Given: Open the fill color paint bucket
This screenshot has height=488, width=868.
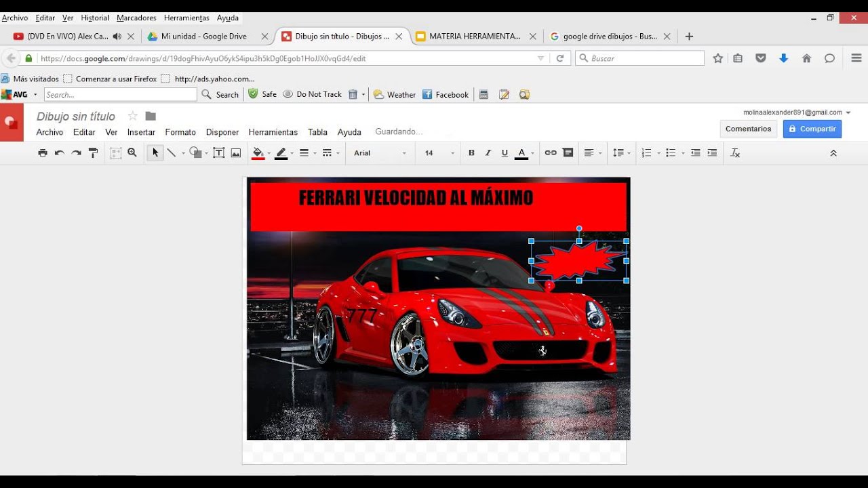Looking at the screenshot, I should pyautogui.click(x=258, y=153).
